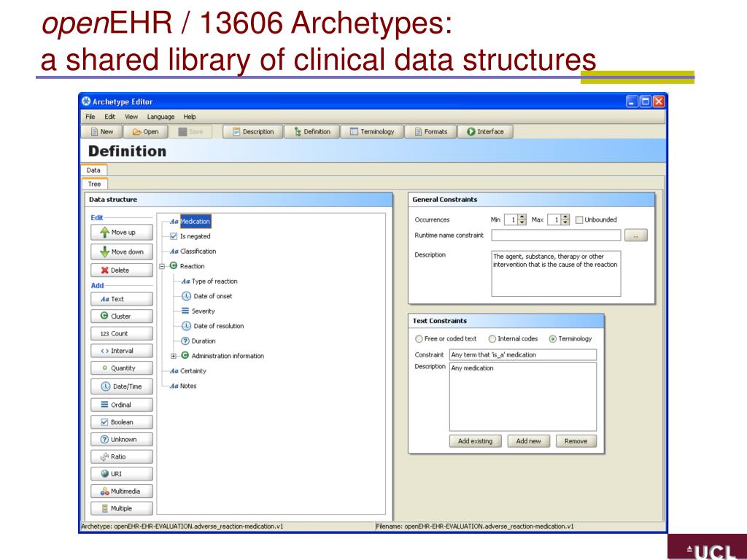Add an Interval element
747x560 pixels.
[122, 351]
